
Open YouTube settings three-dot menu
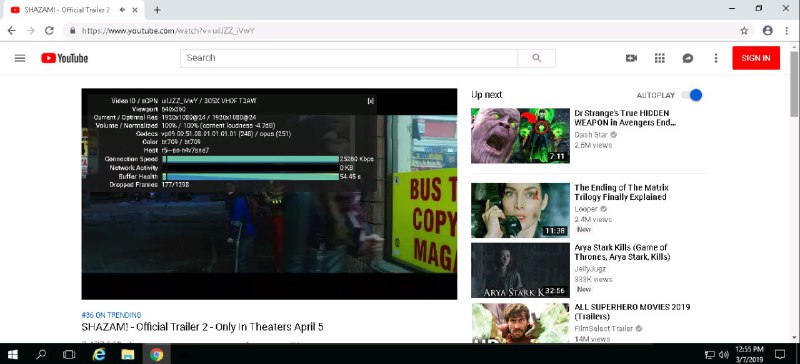click(716, 58)
